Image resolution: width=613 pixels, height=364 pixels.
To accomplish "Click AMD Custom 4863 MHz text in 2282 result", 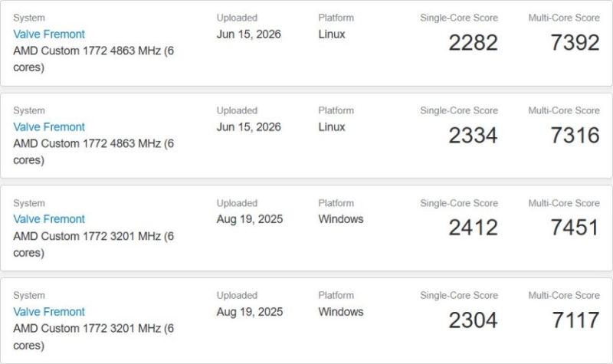I will click(x=93, y=59).
